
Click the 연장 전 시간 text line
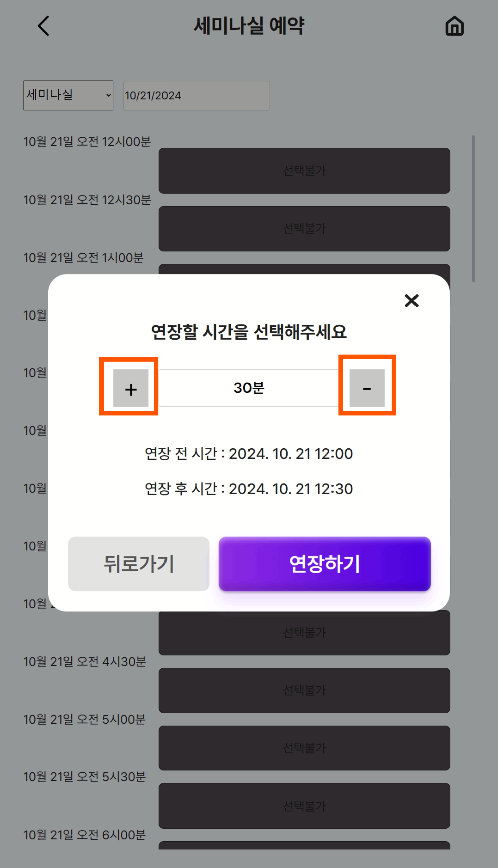pos(249,454)
